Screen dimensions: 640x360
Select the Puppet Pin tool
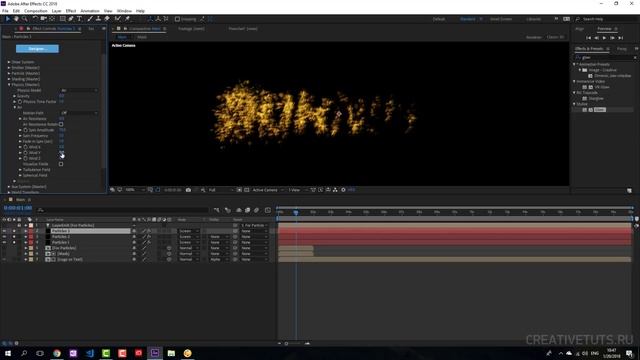[127, 19]
